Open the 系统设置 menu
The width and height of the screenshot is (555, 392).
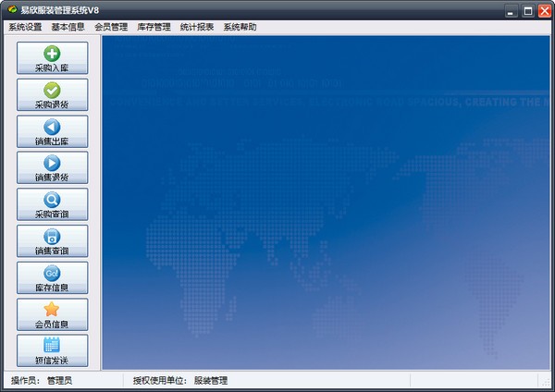pos(25,27)
